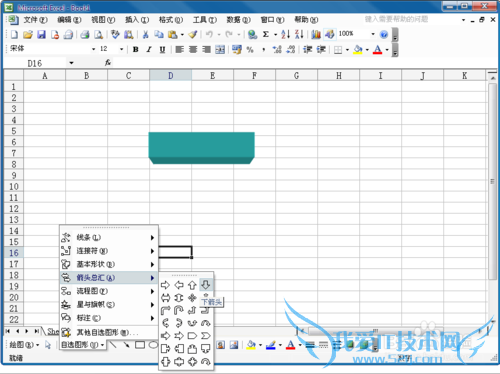Select the Left Arrow shape
This screenshot has width=500, height=374.
[179, 285]
